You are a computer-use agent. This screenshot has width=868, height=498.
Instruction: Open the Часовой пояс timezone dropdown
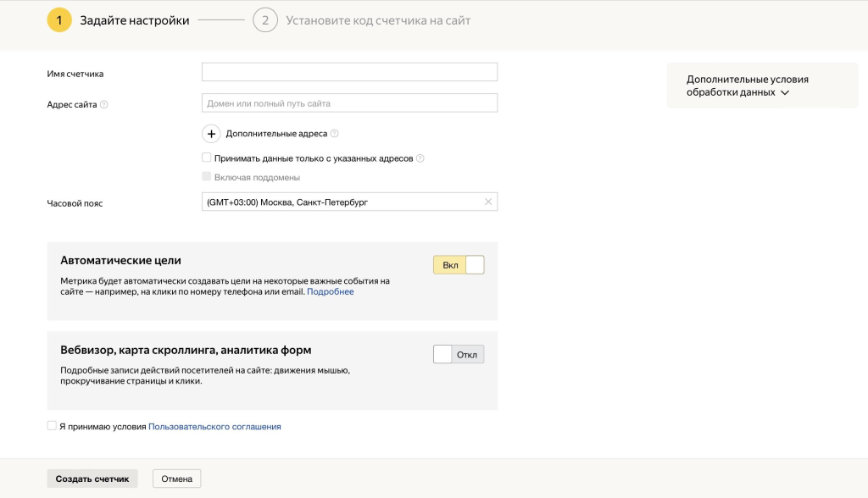(x=339, y=202)
